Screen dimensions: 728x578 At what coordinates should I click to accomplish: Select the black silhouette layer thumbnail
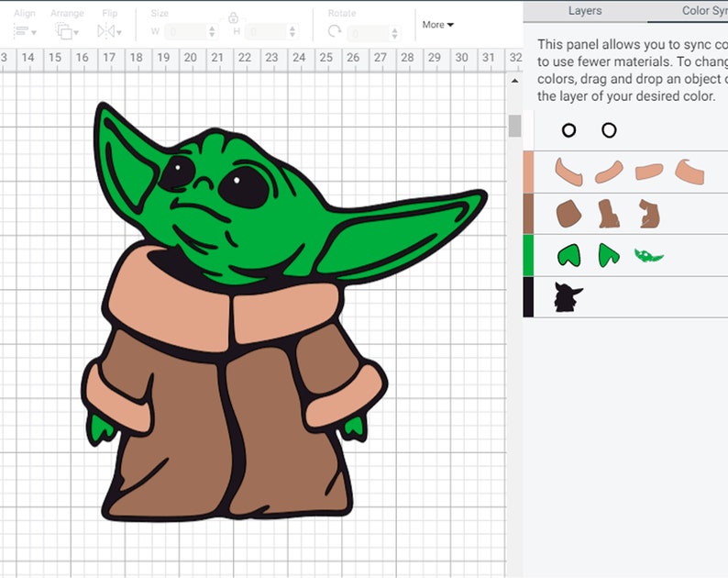pyautogui.click(x=568, y=297)
